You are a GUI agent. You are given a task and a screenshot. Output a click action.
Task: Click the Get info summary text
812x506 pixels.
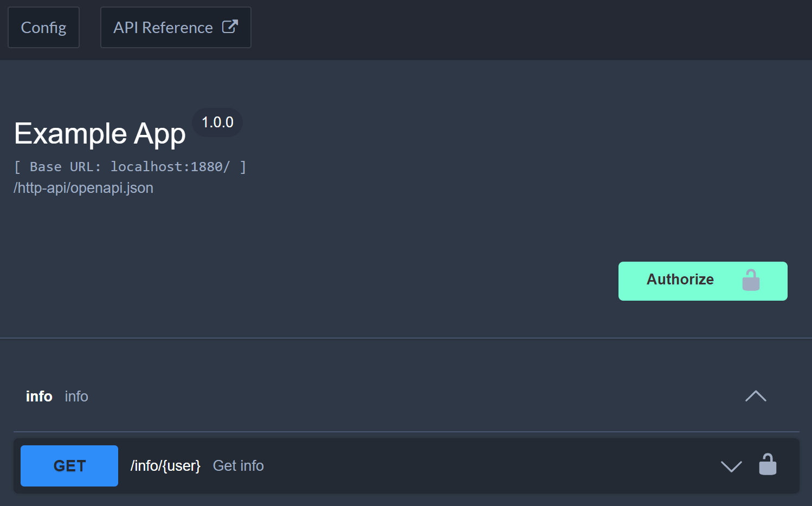click(x=239, y=466)
